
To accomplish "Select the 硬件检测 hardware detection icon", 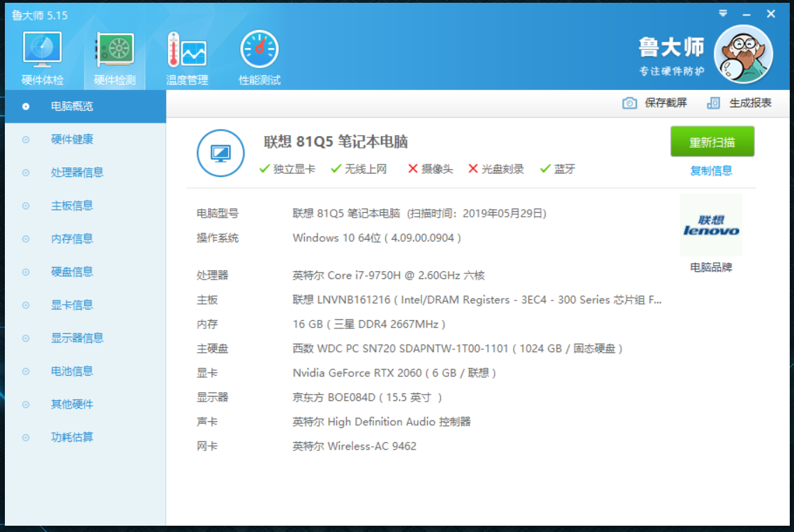I will pyautogui.click(x=115, y=50).
